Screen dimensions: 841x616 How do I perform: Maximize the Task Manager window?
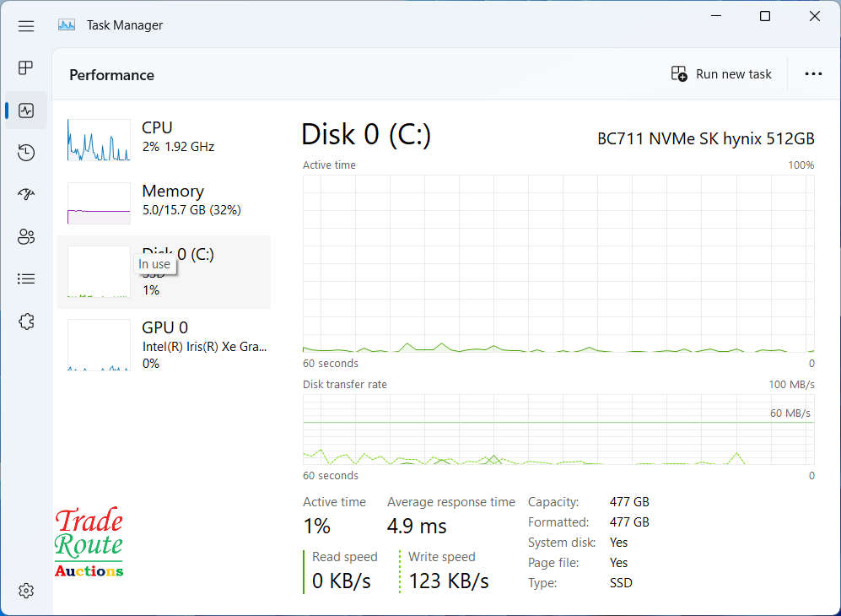pos(765,16)
